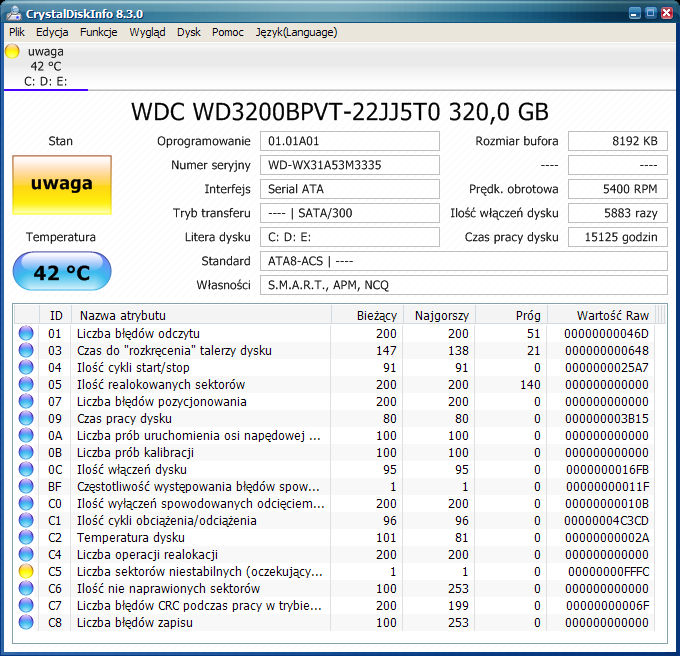
Task: Minimize the CrystalDiskInfo window
Action: [634, 13]
